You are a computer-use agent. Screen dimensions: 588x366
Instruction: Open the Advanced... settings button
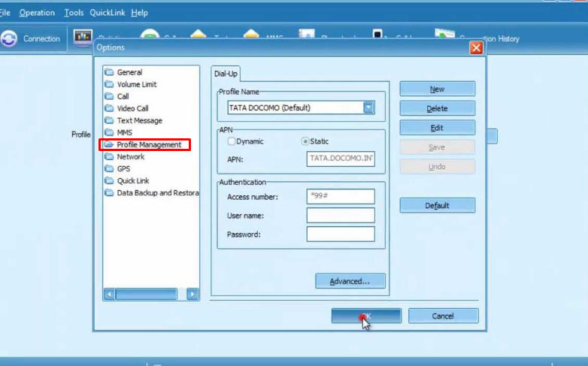tap(350, 281)
